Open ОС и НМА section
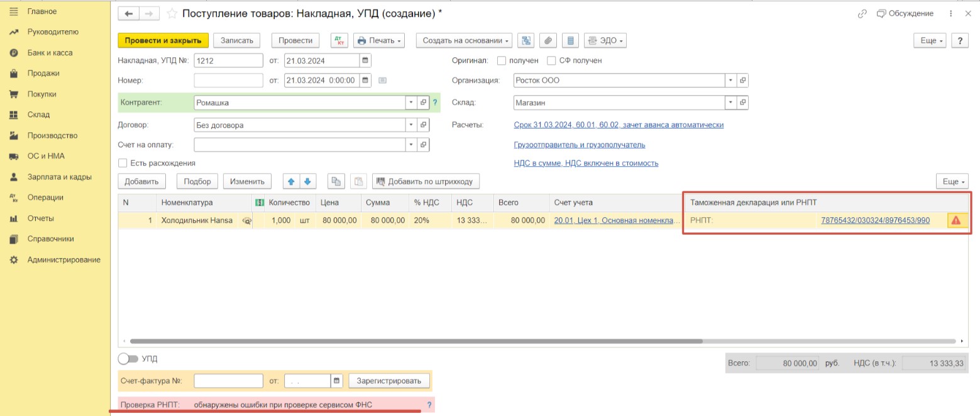This screenshot has height=416, width=980. click(46, 156)
